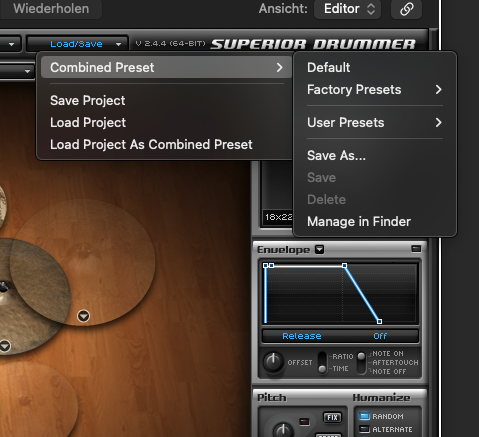The height and width of the screenshot is (437, 479).
Task: Click the Superior Drummer logo
Action: pos(313,44)
